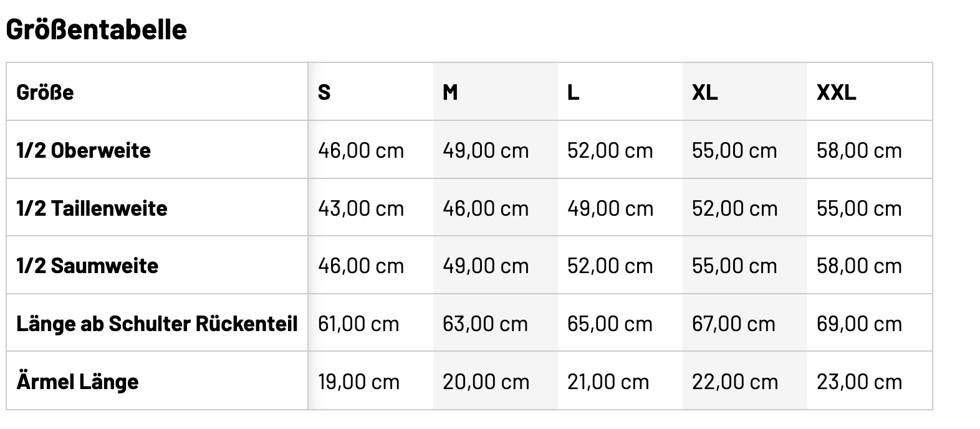Image resolution: width=980 pixels, height=429 pixels.
Task: Click Oberweite value for size XXL
Action: [x=859, y=150]
